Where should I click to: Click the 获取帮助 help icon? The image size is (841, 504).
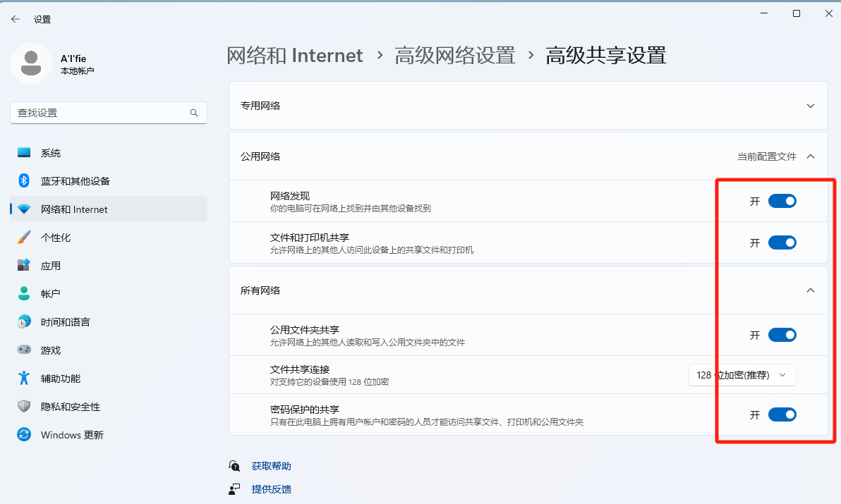pos(234,466)
